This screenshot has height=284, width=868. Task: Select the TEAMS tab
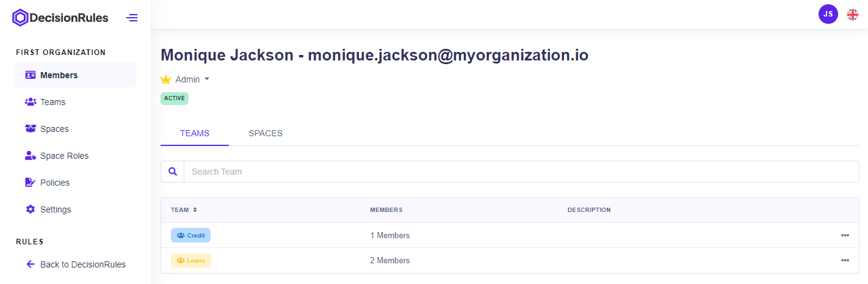tap(195, 133)
